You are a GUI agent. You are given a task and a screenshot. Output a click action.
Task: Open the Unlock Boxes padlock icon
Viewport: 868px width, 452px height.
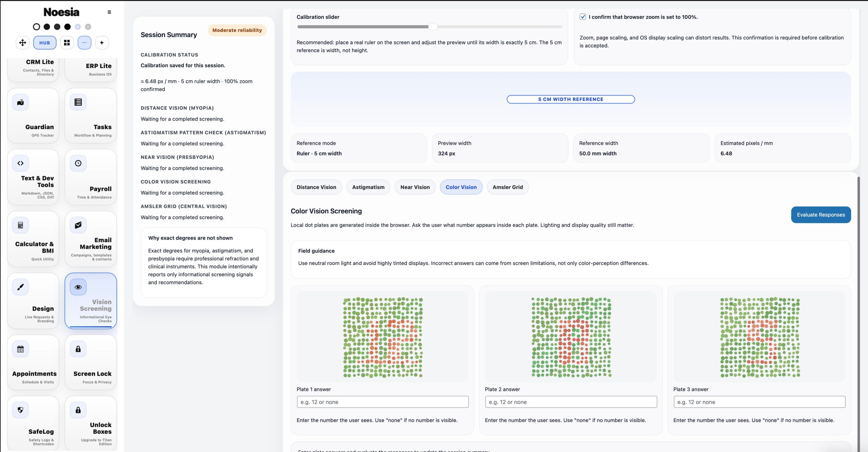pos(78,410)
